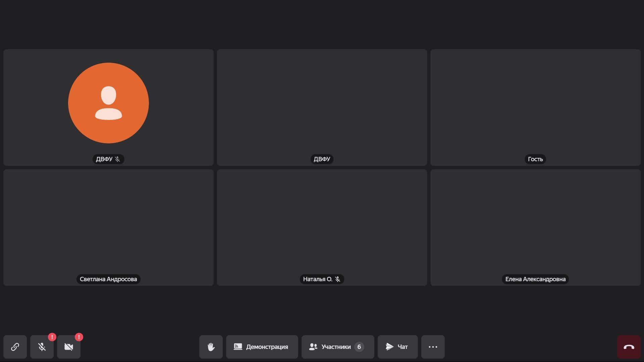Select the Гость participant tile
The image size is (644, 362).
535,107
